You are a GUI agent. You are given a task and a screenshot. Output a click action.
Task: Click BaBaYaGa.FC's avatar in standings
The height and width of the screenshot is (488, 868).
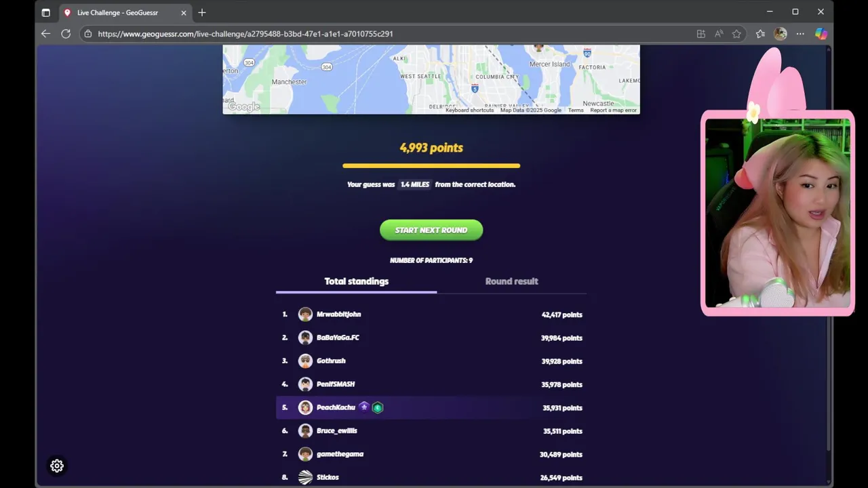pos(305,338)
